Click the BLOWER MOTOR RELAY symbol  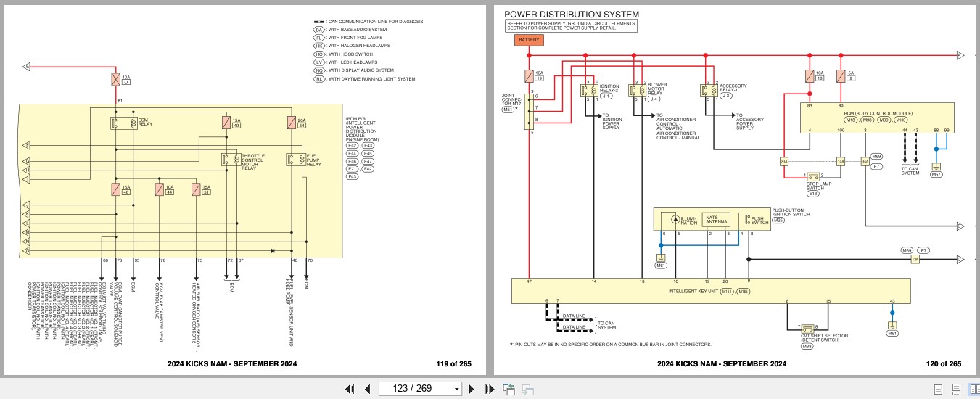(x=637, y=91)
